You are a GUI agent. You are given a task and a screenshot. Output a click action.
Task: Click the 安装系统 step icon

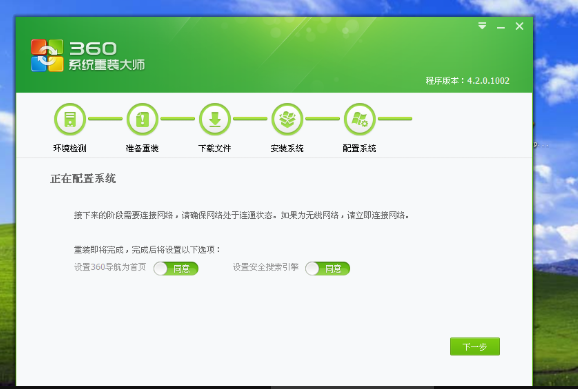click(x=287, y=119)
